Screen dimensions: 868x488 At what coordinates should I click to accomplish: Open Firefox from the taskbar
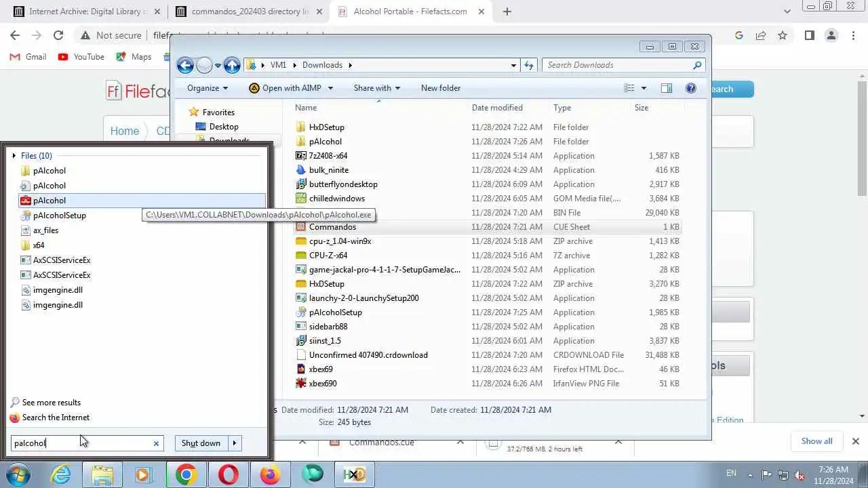click(270, 474)
